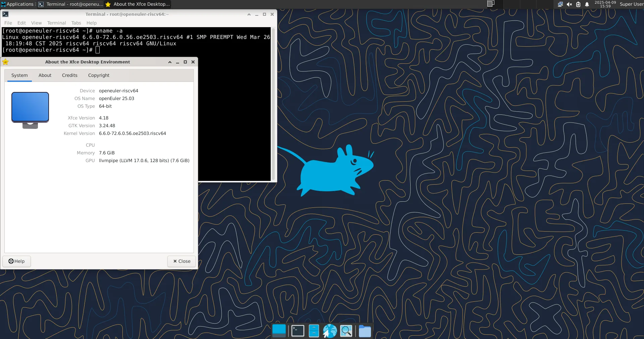Image resolution: width=644 pixels, height=339 pixels.
Task: Click the blue computer monitor icon
Action: point(30,110)
